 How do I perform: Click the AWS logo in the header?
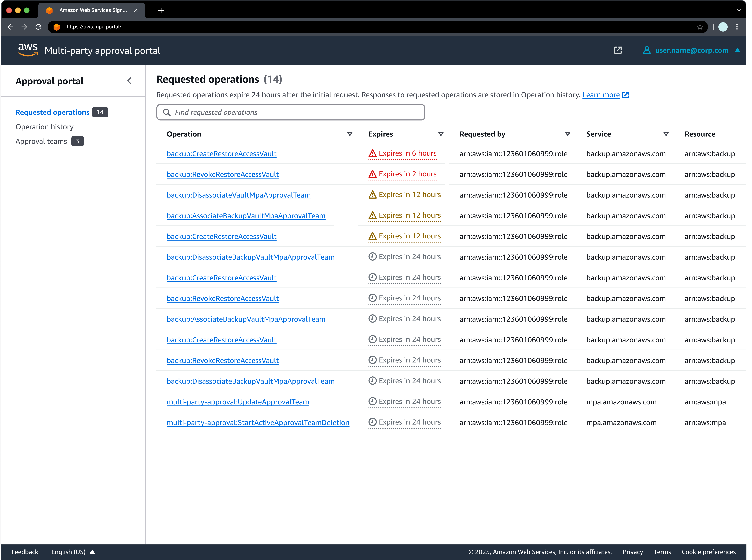(x=28, y=50)
